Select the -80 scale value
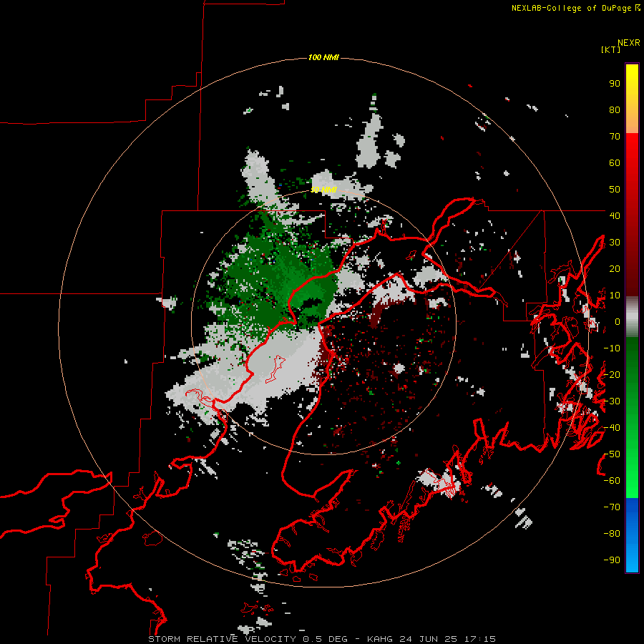The image size is (644, 644). (612, 534)
